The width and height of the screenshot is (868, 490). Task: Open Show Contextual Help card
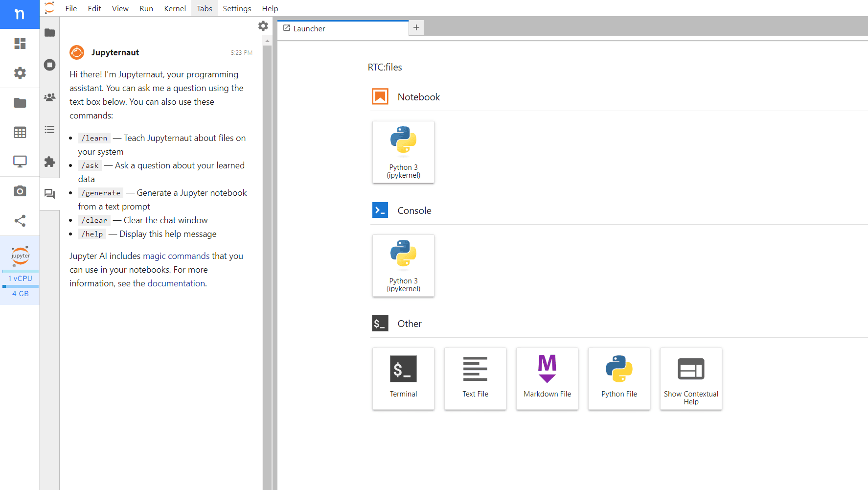[x=691, y=379]
